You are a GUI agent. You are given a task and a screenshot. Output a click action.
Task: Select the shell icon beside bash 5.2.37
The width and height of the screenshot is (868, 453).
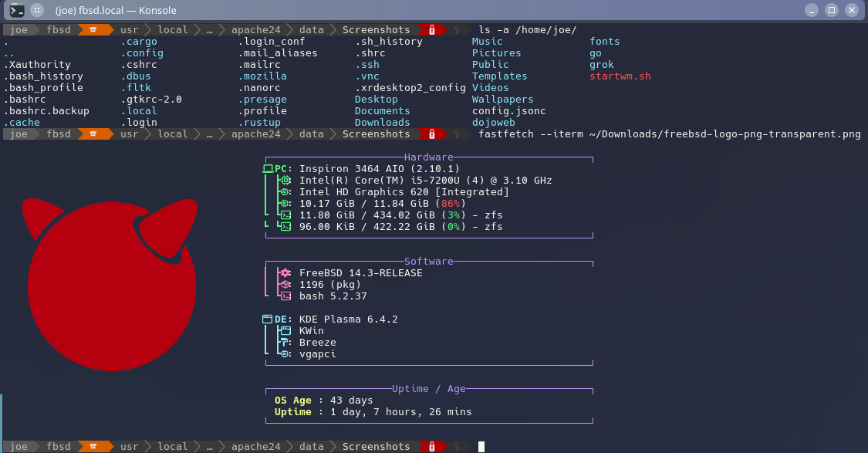(x=285, y=296)
